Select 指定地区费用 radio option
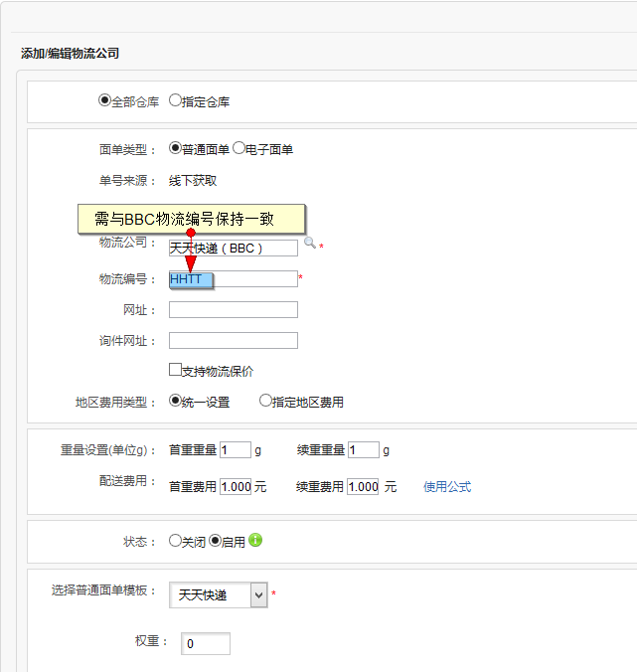637x672 pixels. pyautogui.click(x=265, y=401)
